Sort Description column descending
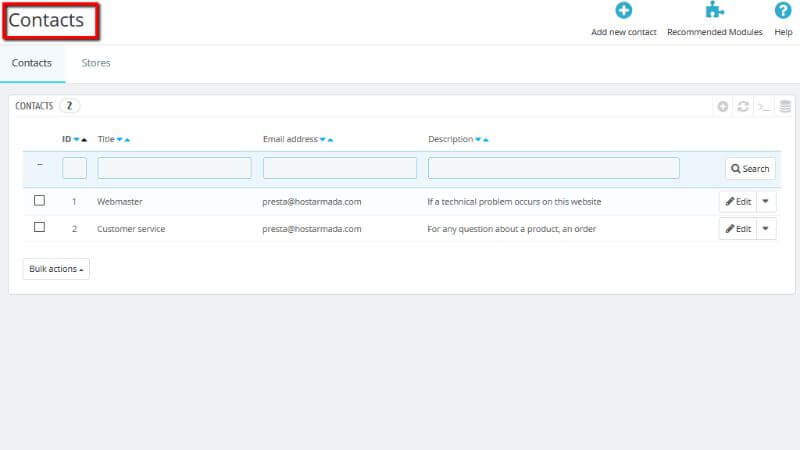Screen dimensions: 800x450 tap(478, 140)
